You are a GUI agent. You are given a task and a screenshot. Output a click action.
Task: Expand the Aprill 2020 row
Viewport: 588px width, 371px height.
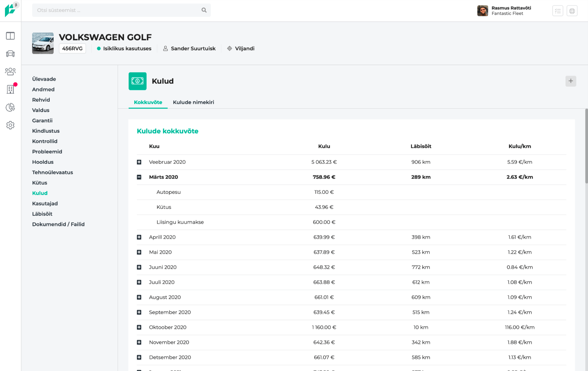tap(139, 237)
